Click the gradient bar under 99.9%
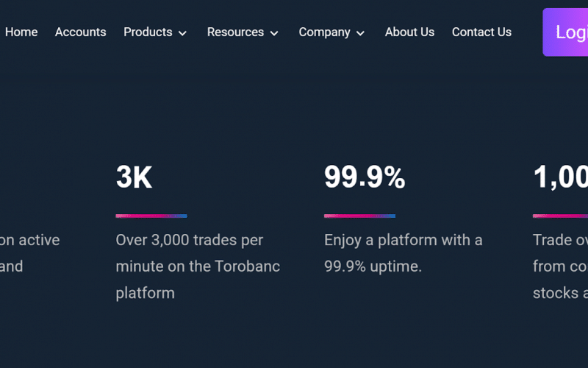This screenshot has width=588, height=368. (359, 216)
